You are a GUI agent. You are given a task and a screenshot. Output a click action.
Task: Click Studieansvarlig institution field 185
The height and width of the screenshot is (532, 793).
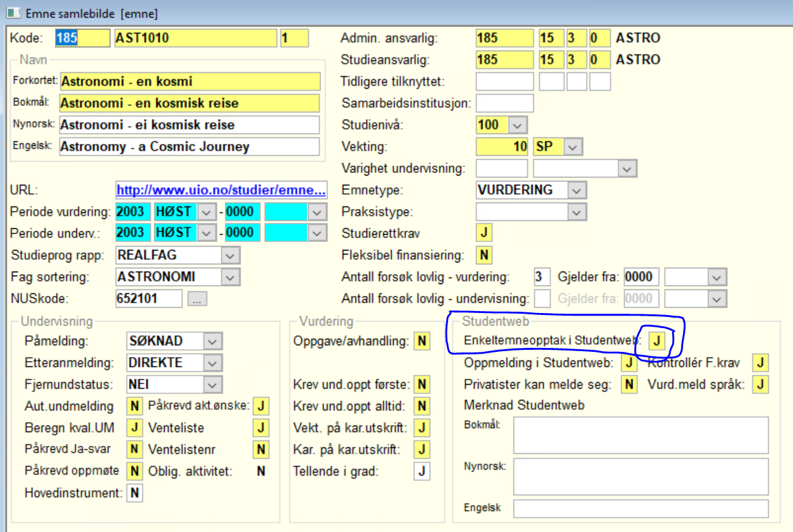[505, 60]
